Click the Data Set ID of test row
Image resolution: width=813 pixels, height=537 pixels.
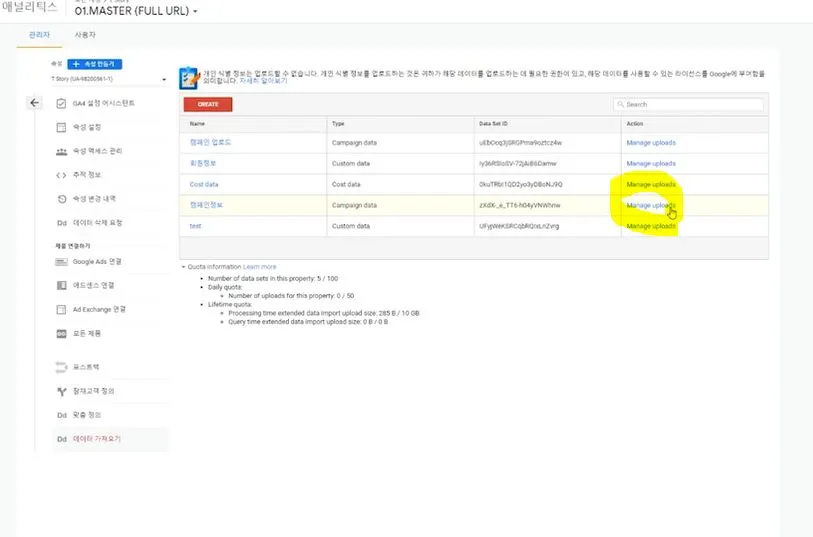[519, 226]
